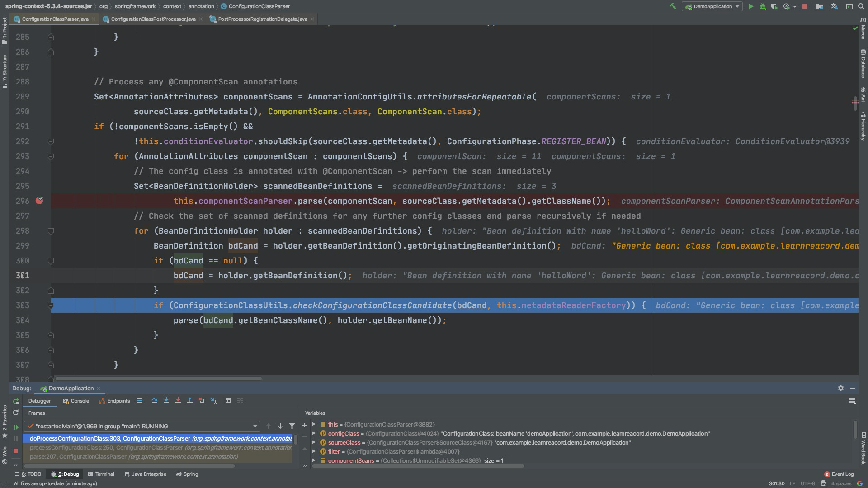Click the 4 spaces indent setting

tap(841, 483)
